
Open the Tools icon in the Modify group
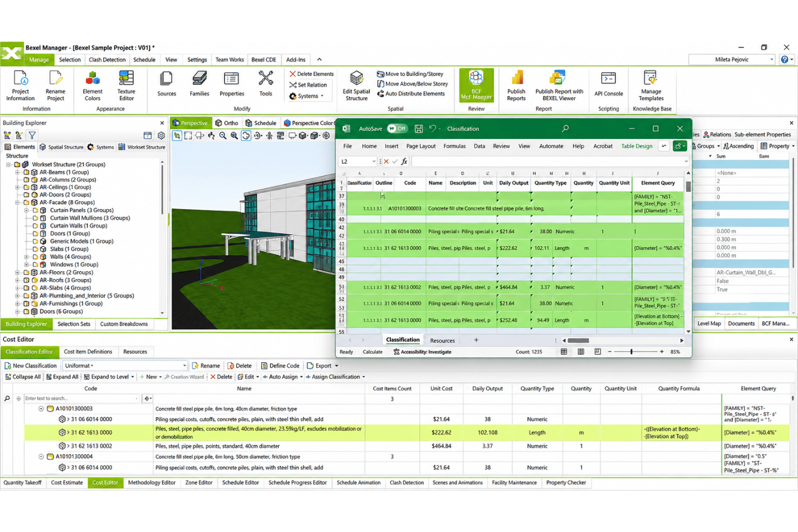coord(266,84)
